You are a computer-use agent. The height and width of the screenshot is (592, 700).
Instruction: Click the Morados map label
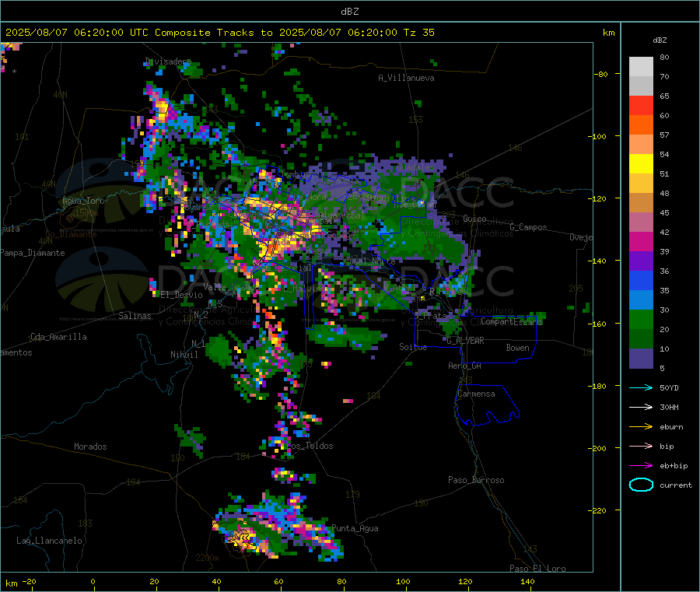click(90, 447)
